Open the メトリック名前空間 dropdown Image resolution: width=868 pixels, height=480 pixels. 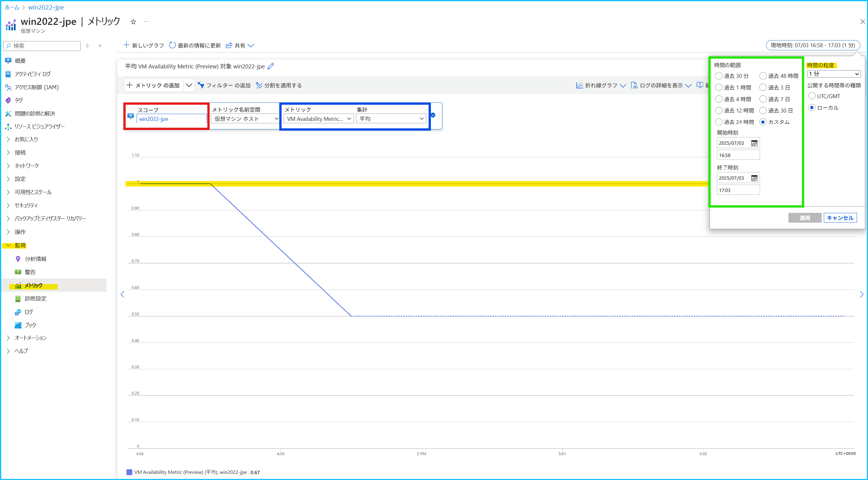pyautogui.click(x=245, y=118)
